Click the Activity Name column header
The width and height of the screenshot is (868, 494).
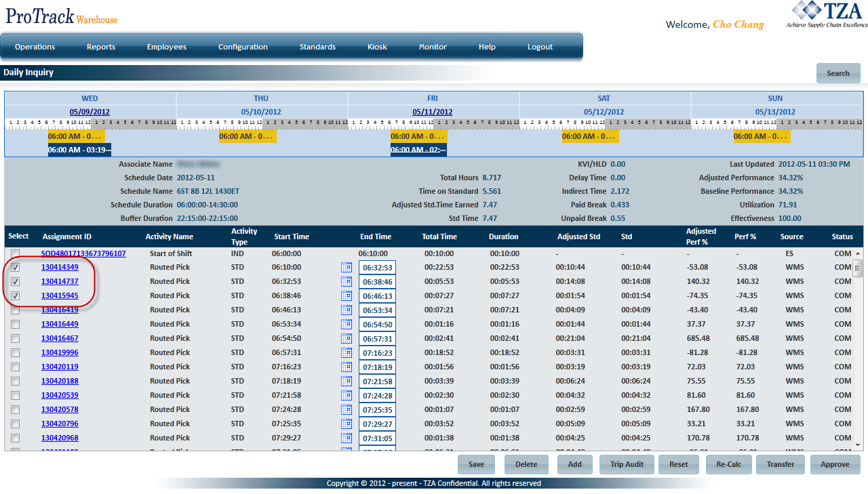(170, 236)
